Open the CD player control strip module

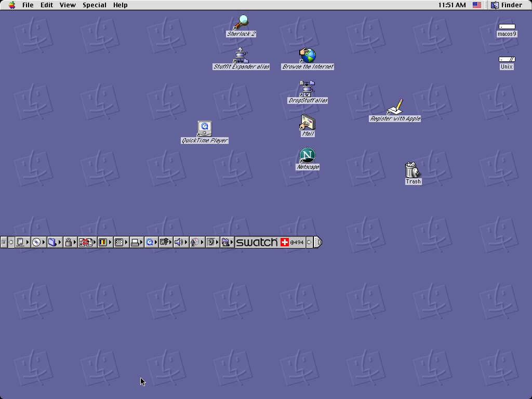pyautogui.click(x=38, y=242)
